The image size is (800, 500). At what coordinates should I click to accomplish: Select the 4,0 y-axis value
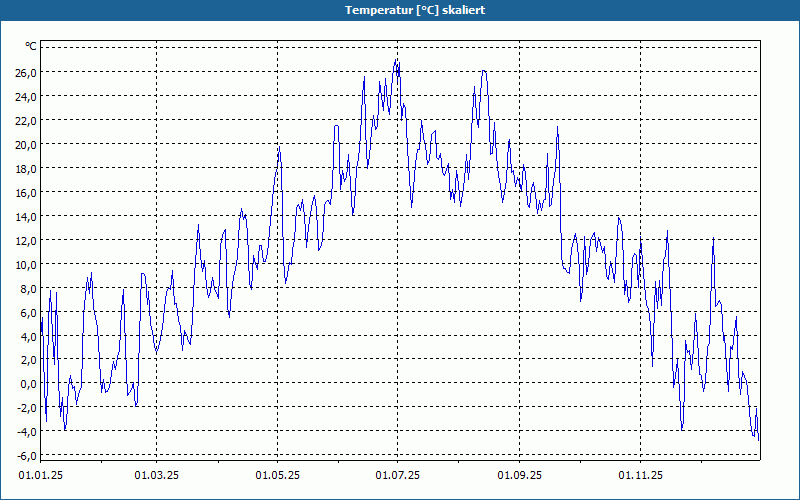pos(29,336)
